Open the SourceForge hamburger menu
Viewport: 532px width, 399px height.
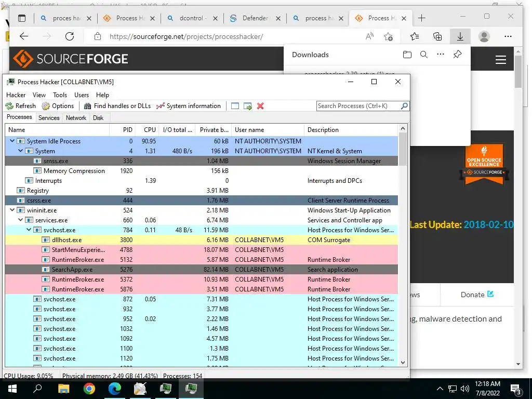click(500, 60)
